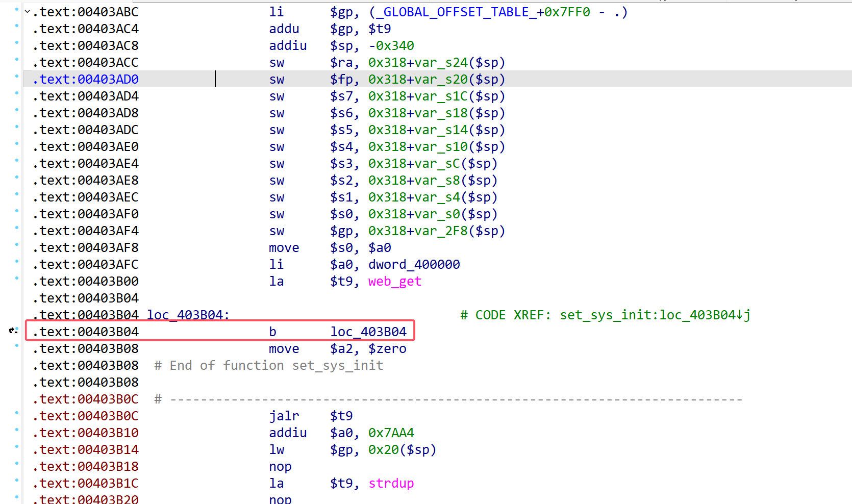Open the web_get function reference

click(395, 281)
